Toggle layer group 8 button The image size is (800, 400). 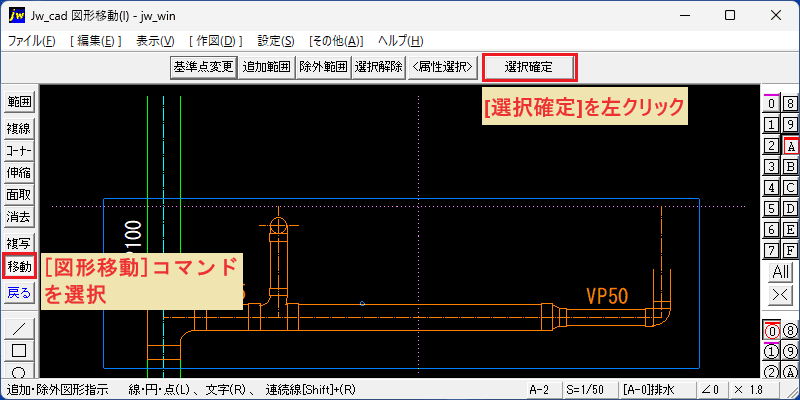click(791, 104)
